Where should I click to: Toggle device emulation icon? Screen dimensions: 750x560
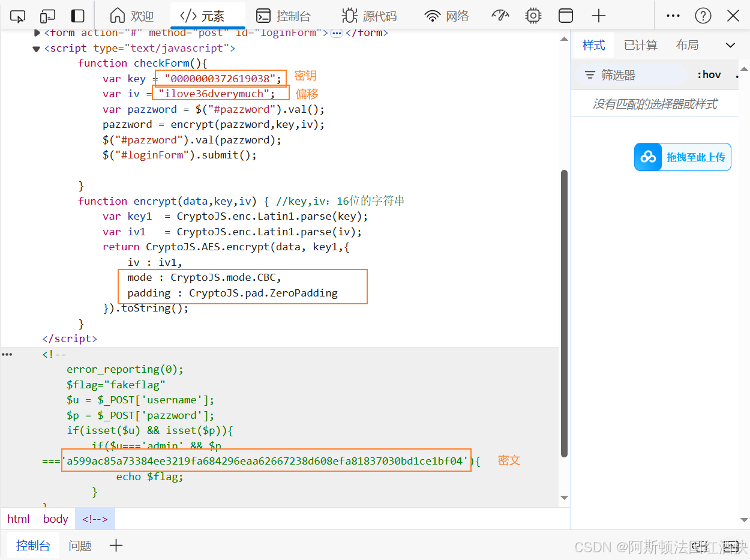coord(47,16)
